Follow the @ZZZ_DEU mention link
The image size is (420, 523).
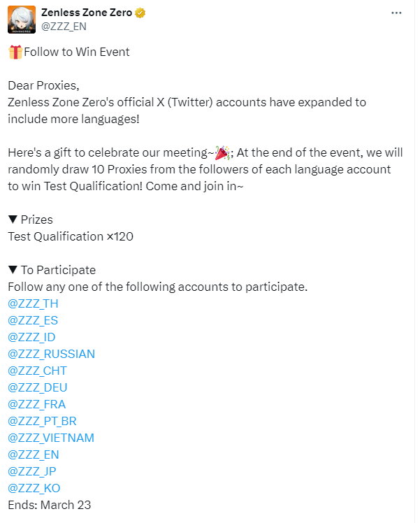click(x=38, y=387)
